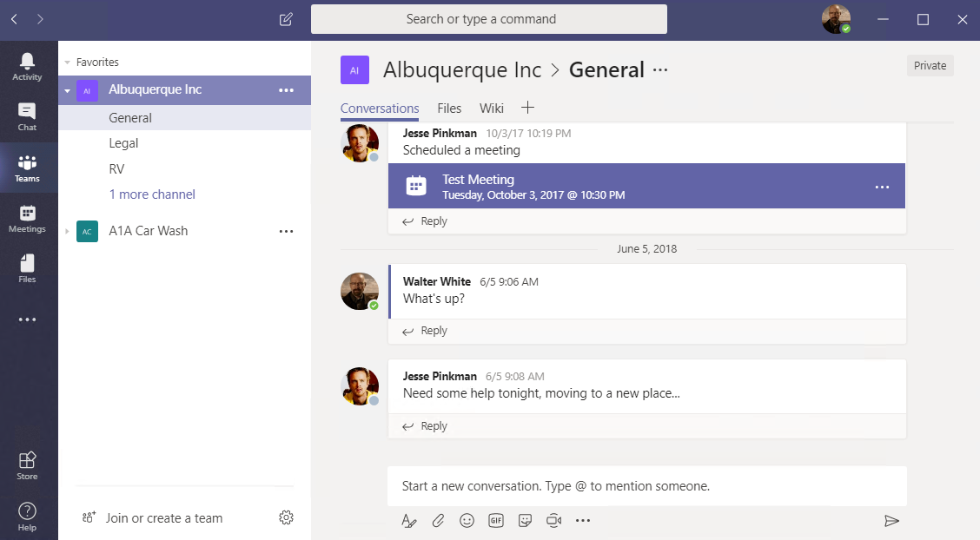The height and width of the screenshot is (540, 980).
Task: Insert a GIF
Action: [x=495, y=521]
